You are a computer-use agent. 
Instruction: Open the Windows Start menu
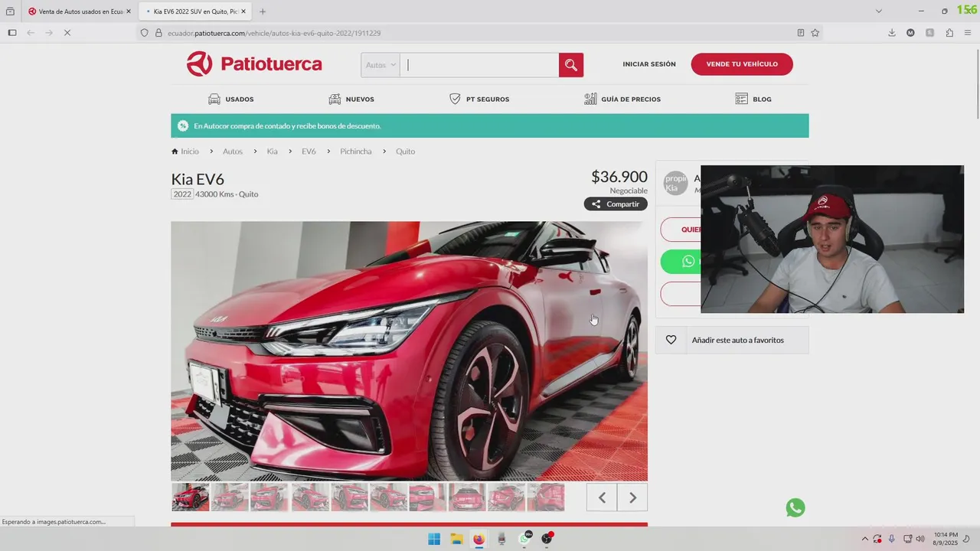point(434,539)
